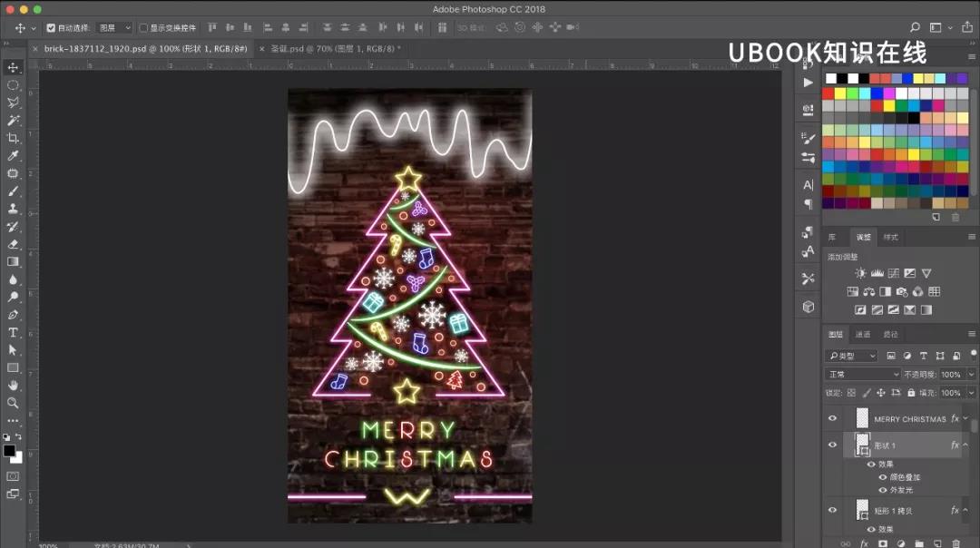Collapse effects of 形状 1 layer
Image resolution: width=980 pixels, height=548 pixels.
965,445
